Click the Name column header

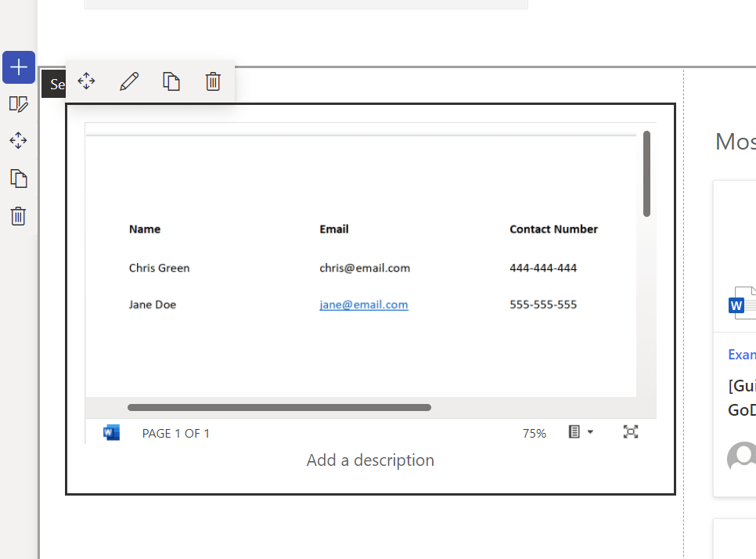point(145,229)
